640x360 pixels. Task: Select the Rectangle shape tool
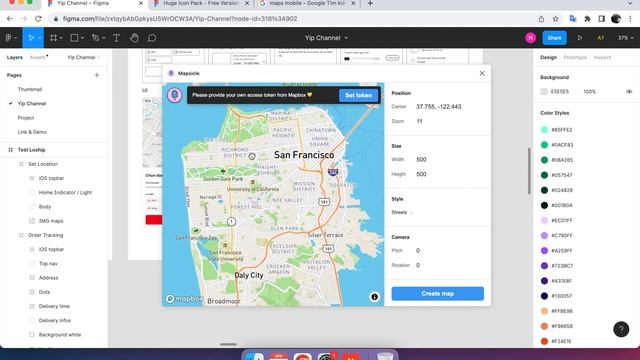coord(74,38)
